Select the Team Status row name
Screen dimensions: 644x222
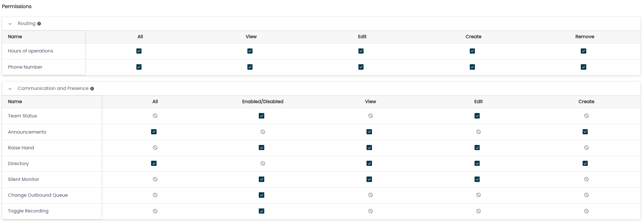click(x=22, y=116)
